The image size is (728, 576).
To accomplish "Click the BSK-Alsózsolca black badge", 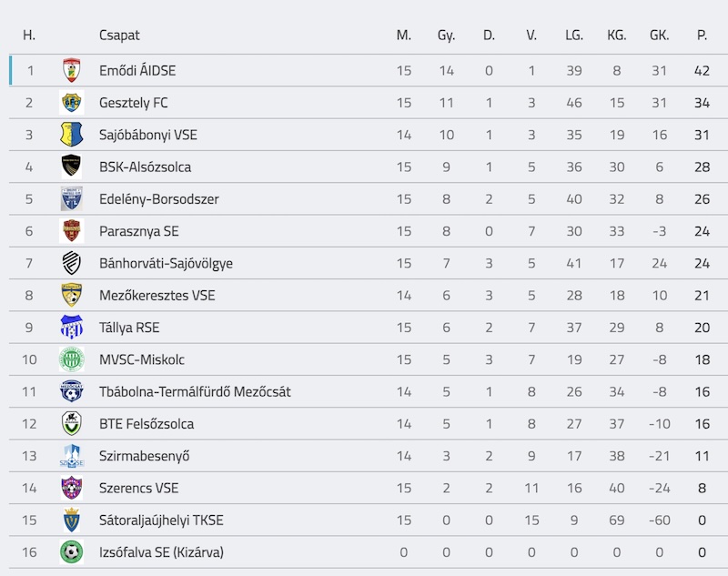I will pyautogui.click(x=71, y=167).
